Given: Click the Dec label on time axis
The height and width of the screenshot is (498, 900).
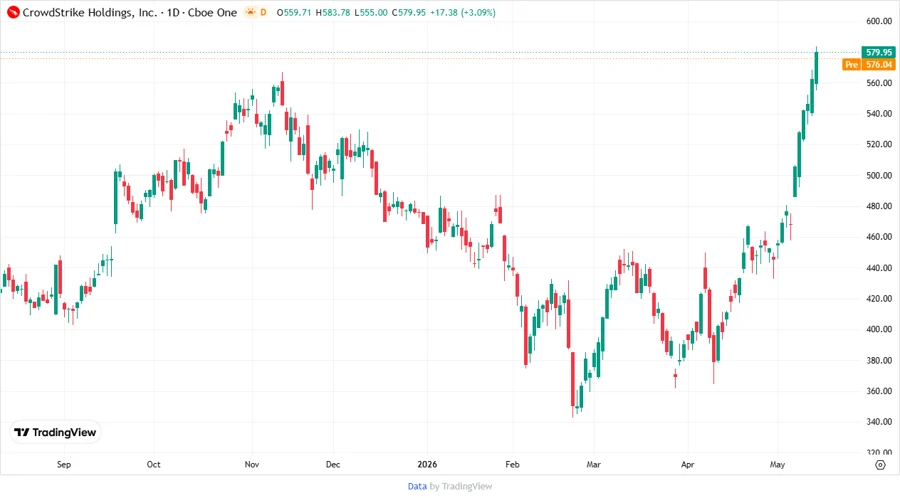Looking at the screenshot, I should [x=333, y=464].
